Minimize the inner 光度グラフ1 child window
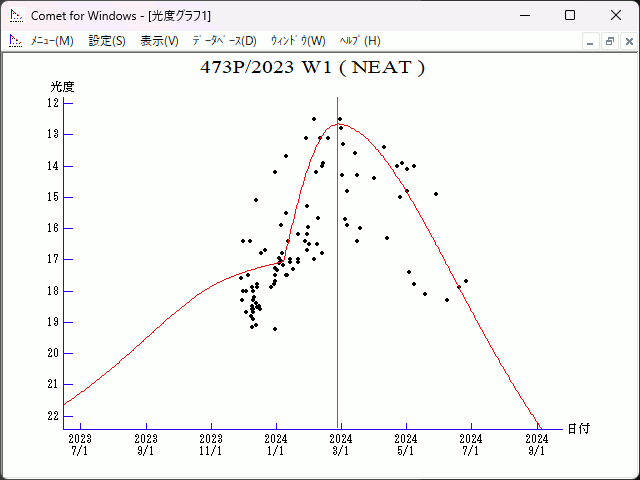Screen dimensions: 640x480 point(590,41)
